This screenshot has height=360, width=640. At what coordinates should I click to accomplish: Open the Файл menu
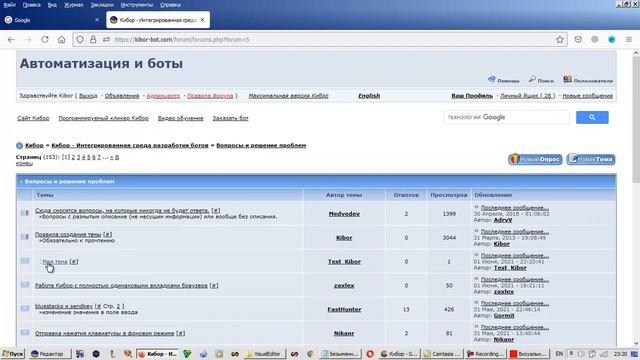9,5
